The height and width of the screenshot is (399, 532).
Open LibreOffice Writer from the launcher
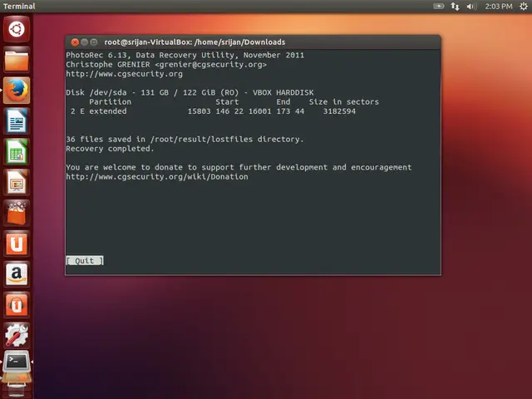point(17,121)
